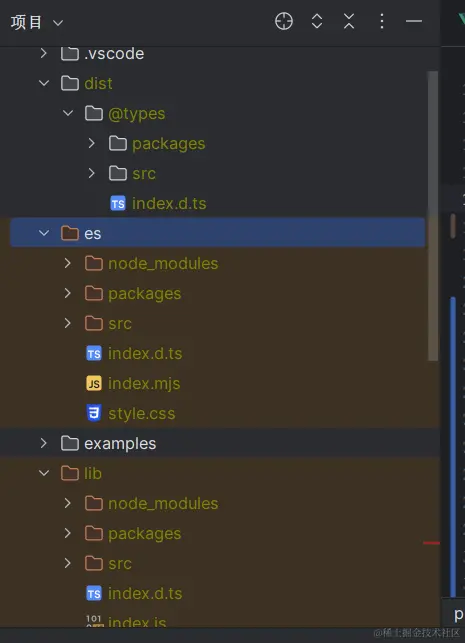Hide the project panel with minimize dash
The height and width of the screenshot is (643, 465).
coord(414,21)
